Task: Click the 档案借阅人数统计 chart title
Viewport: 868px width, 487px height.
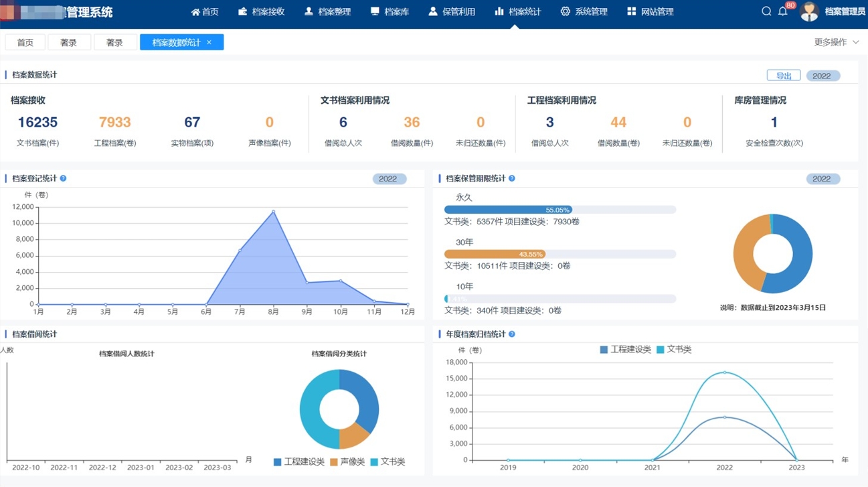Action: click(x=126, y=354)
